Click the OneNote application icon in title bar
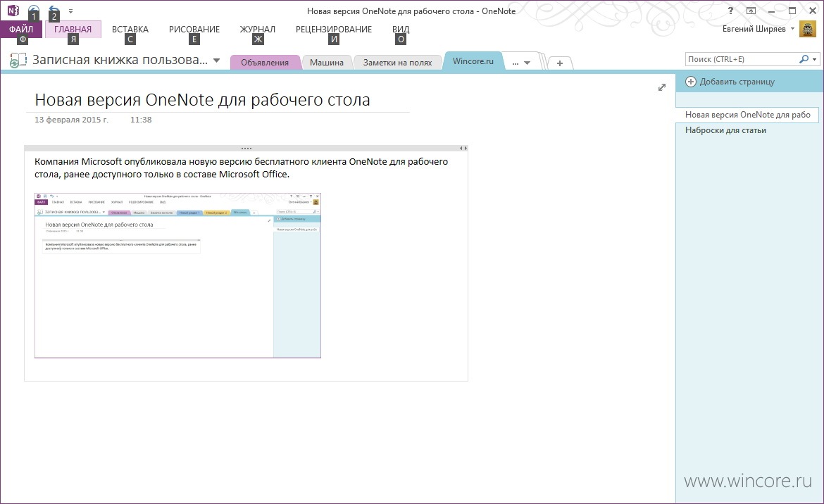 [13, 11]
